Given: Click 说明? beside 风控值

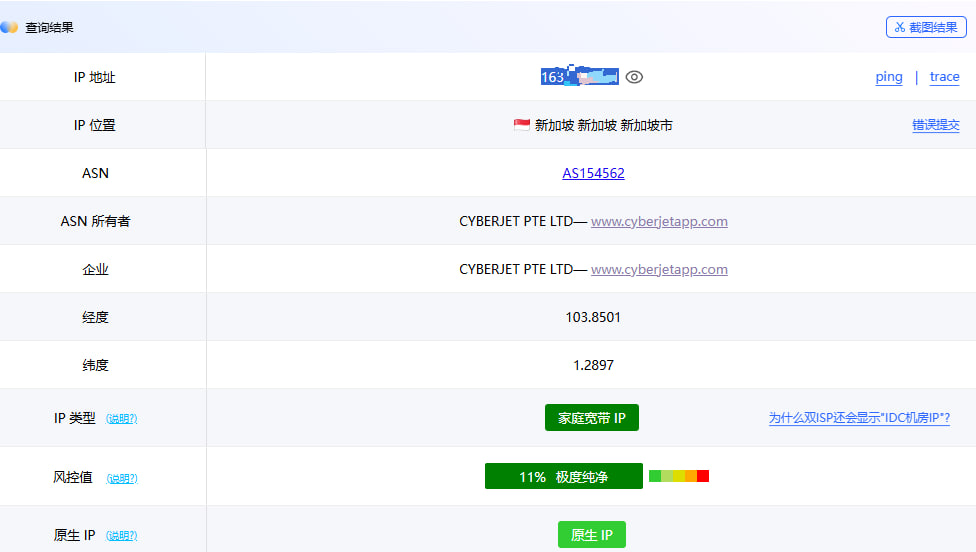Looking at the screenshot, I should point(121,478).
